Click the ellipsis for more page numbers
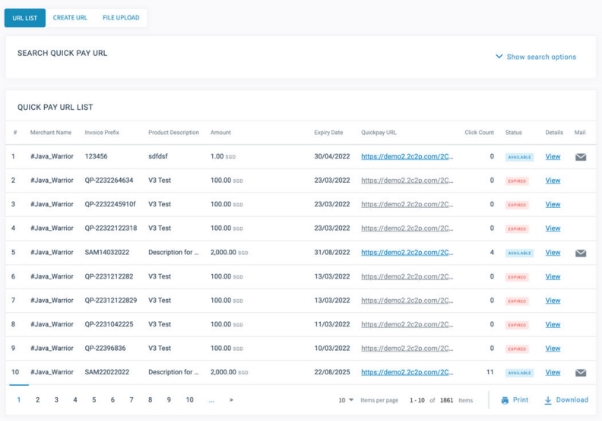 coord(211,400)
